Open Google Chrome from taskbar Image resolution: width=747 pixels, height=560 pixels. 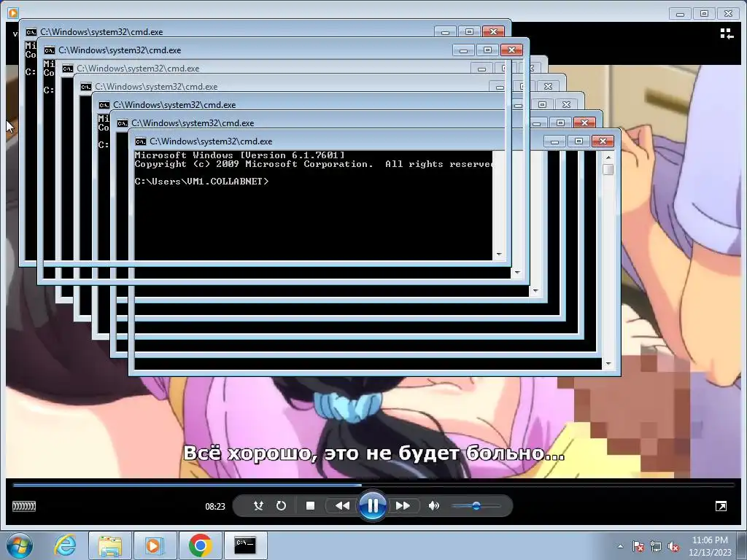click(x=200, y=545)
